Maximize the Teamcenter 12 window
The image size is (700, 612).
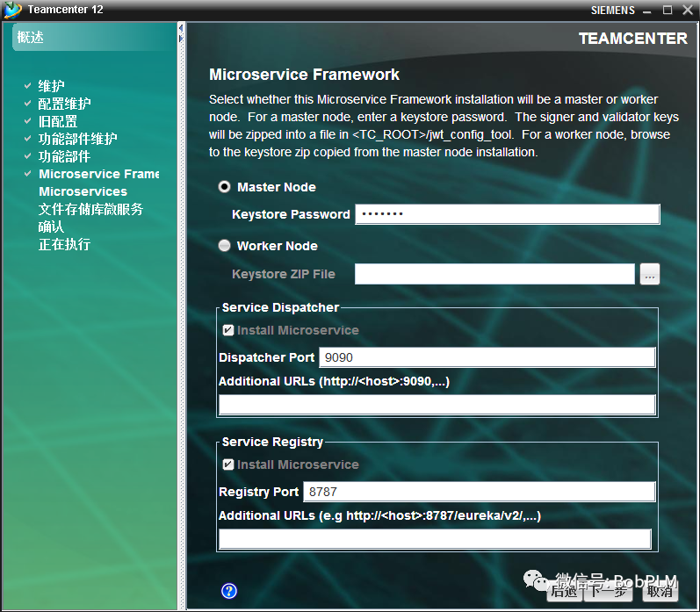click(668, 10)
